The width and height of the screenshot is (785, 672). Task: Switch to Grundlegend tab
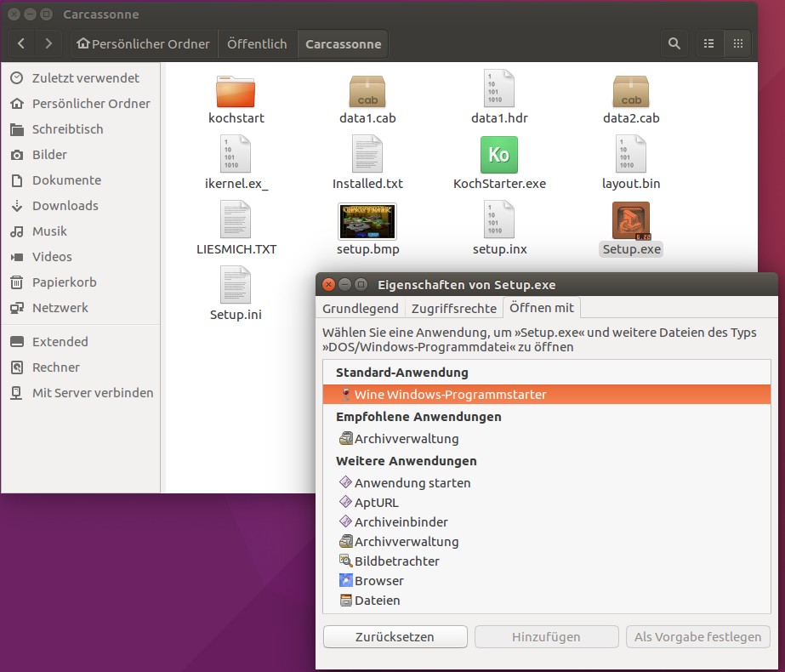(361, 309)
